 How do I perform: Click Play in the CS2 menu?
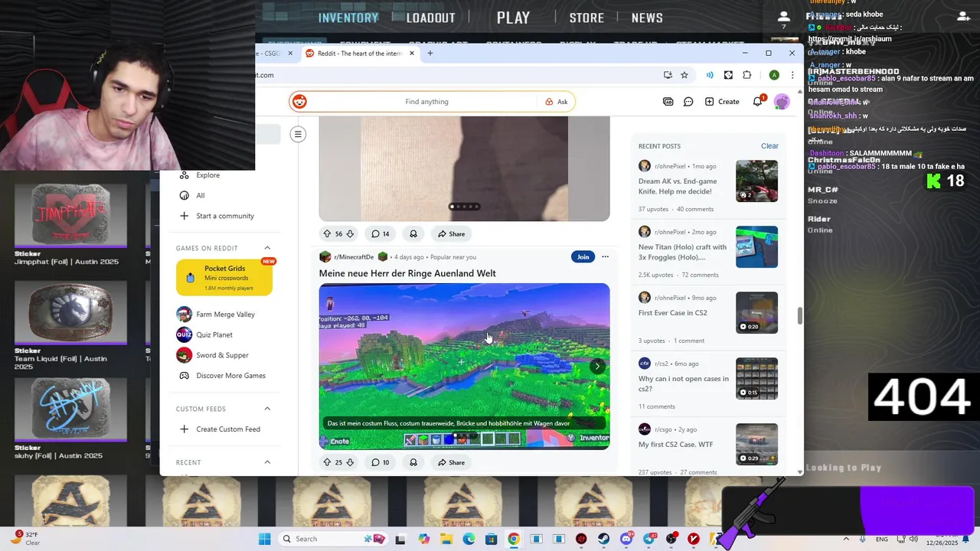(513, 18)
